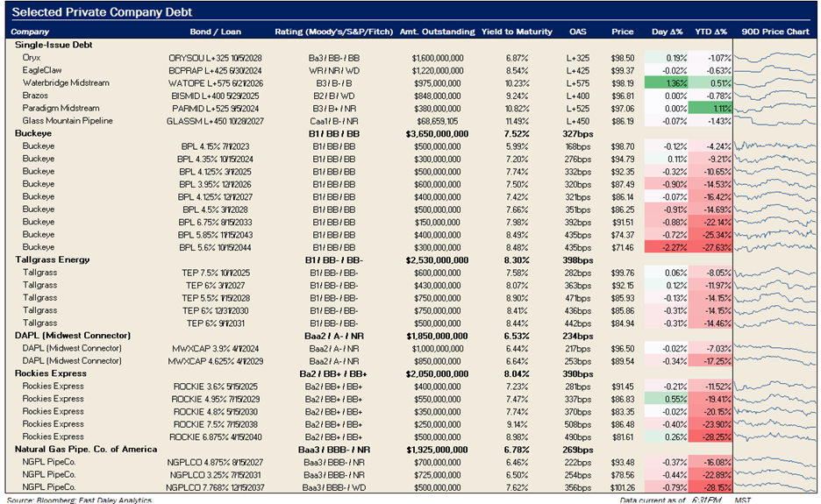Click the '508bps' Rockies Express OAS cell
This screenshot has height=504, width=821.
tap(577, 424)
